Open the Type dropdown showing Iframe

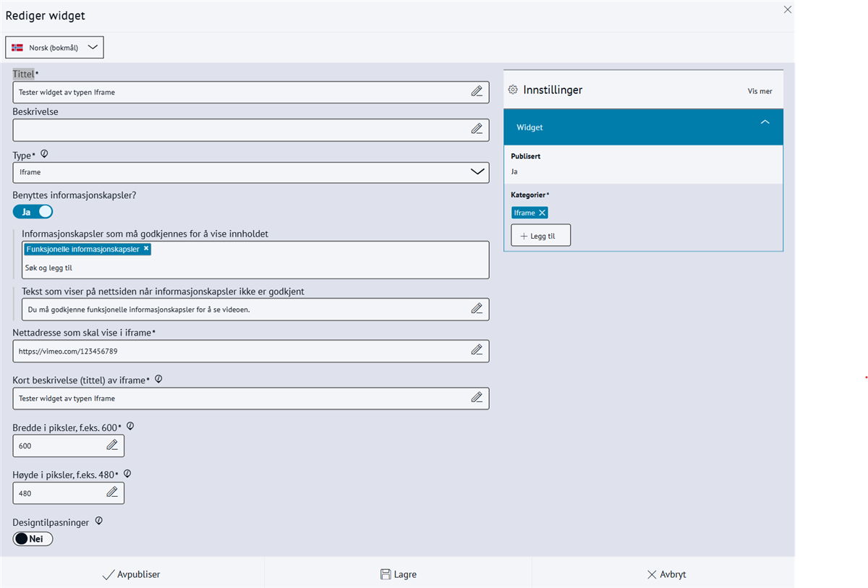250,172
